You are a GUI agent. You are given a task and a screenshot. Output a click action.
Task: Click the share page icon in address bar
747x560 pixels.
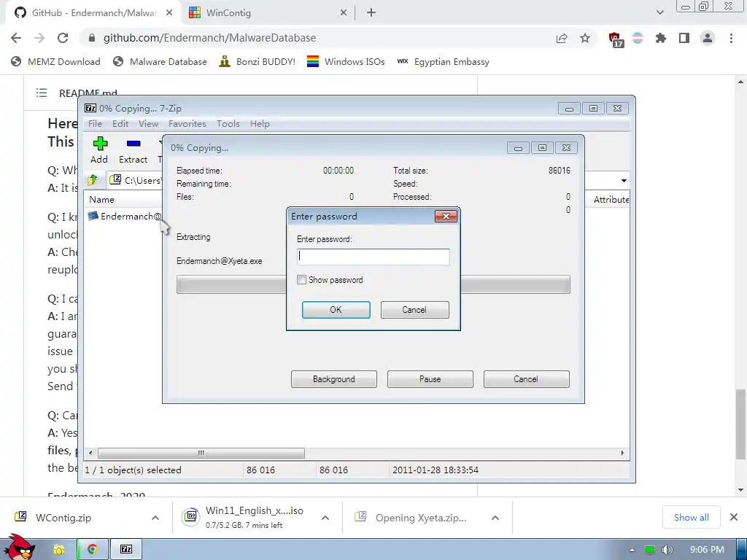562,38
